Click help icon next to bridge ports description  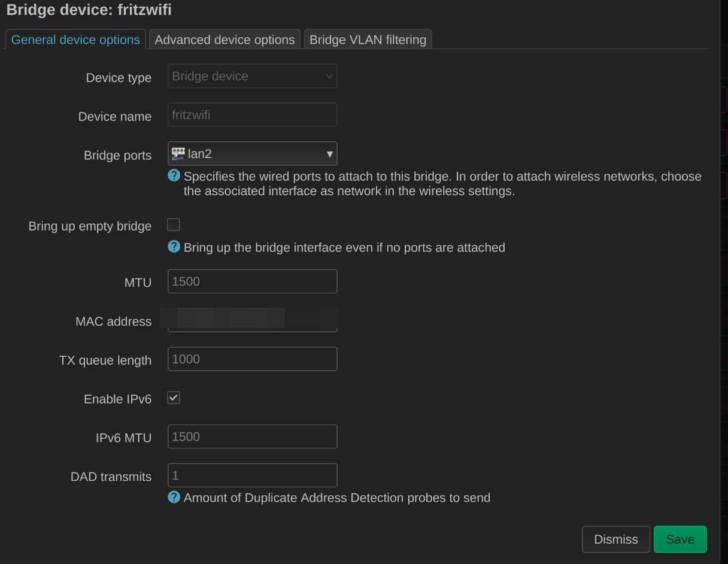[174, 175]
